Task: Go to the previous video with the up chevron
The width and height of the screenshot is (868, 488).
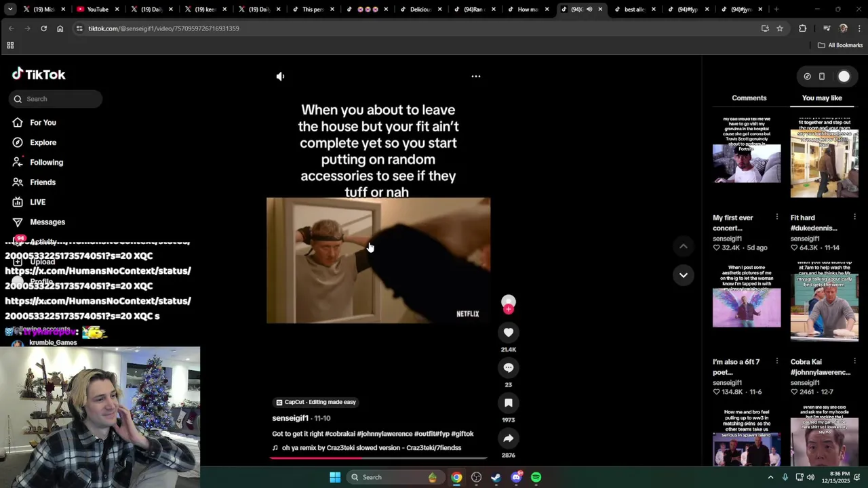Action: pos(684,247)
